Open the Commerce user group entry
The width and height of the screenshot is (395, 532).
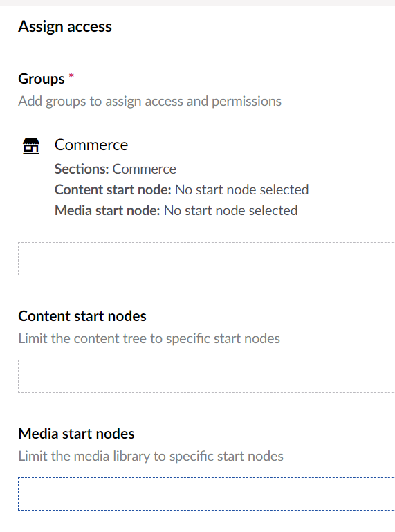[x=91, y=145]
